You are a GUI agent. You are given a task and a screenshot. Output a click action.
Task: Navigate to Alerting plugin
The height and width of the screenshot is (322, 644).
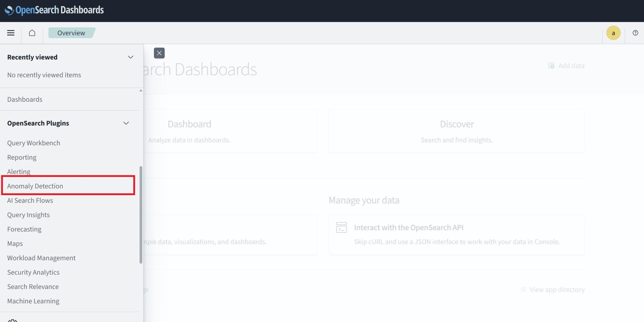tap(19, 172)
